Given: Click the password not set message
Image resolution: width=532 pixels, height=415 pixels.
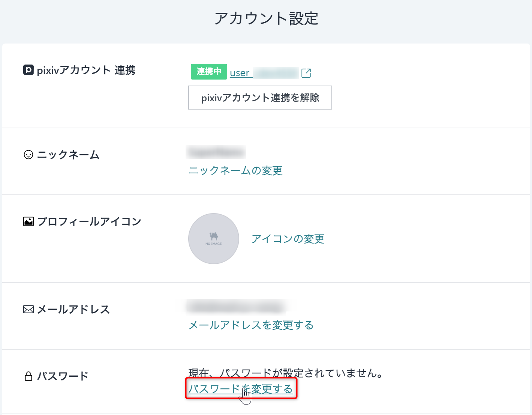Looking at the screenshot, I should tap(286, 373).
